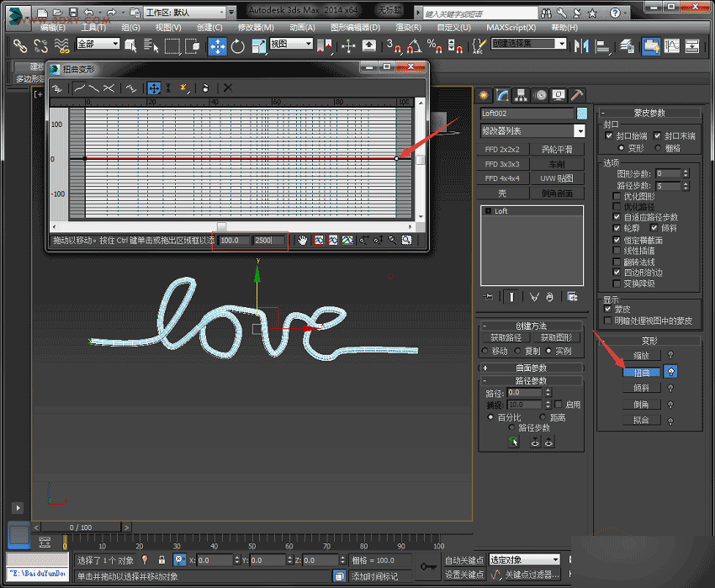Image resolution: width=715 pixels, height=588 pixels.
Task: Enable the 优化图形 checkbox
Action: tap(615, 196)
